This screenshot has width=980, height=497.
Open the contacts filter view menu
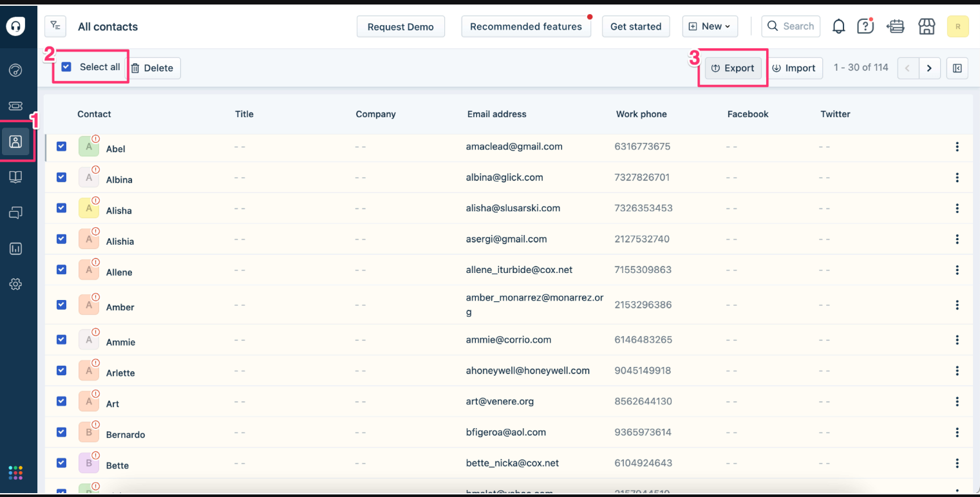55,26
